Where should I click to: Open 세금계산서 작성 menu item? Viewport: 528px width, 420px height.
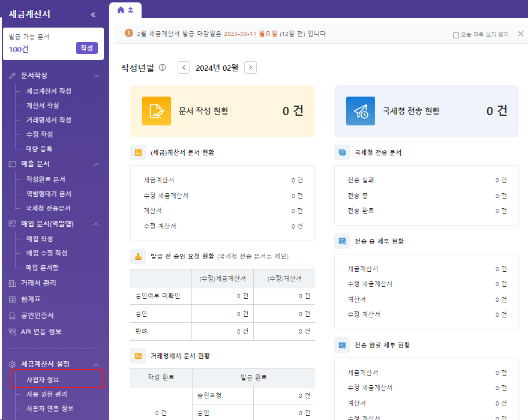(x=49, y=91)
